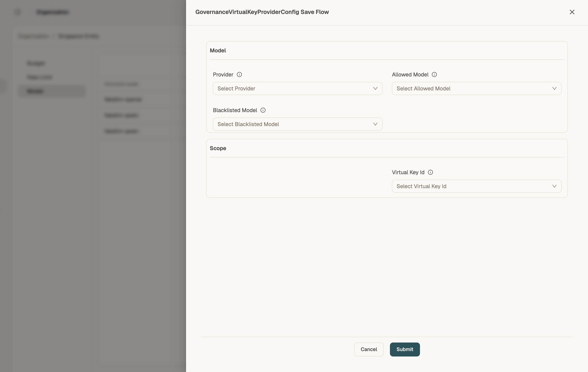Click the Virtual Key Id label
588x372 pixels.
click(x=408, y=172)
